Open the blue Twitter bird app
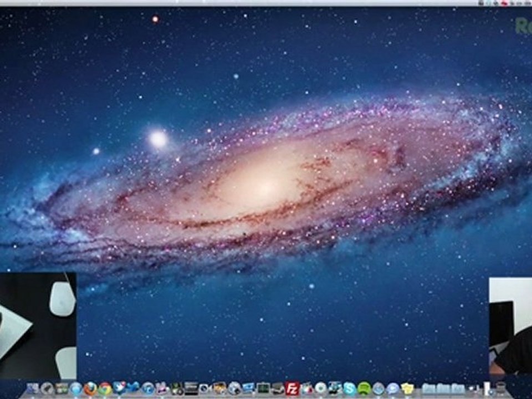The height and width of the screenshot is (399, 532). tap(134, 387)
